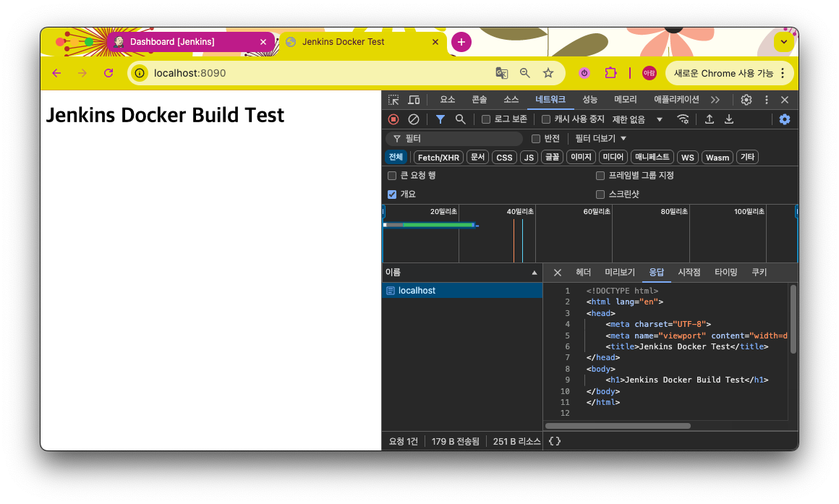This screenshot has height=504, width=839.
Task: Show more DevTools tabs chevron
Action: pyautogui.click(x=715, y=100)
